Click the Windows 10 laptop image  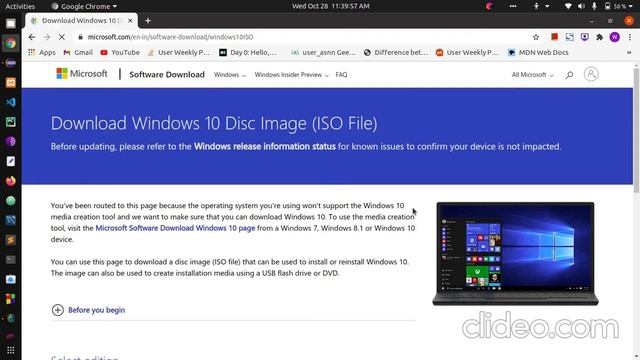515,253
